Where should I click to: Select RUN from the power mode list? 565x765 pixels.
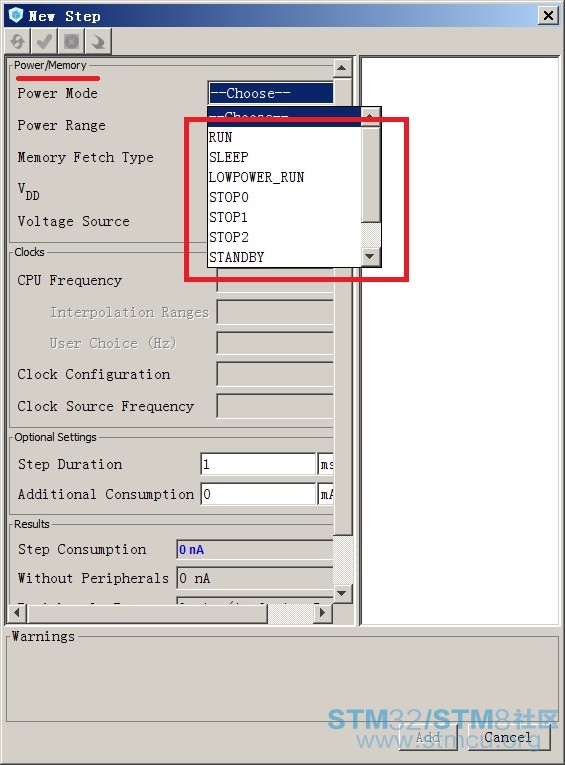click(x=284, y=137)
